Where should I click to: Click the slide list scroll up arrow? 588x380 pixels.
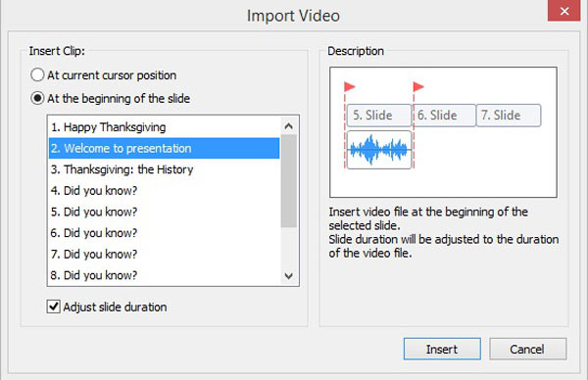pos(288,126)
